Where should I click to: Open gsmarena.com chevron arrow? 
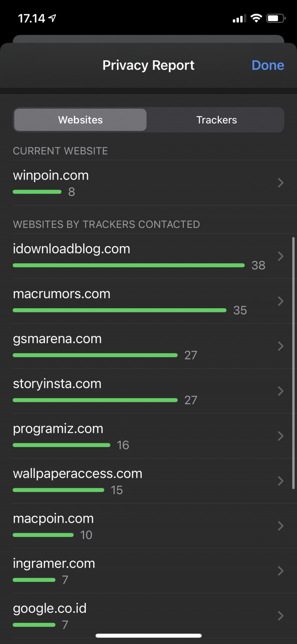[281, 346]
